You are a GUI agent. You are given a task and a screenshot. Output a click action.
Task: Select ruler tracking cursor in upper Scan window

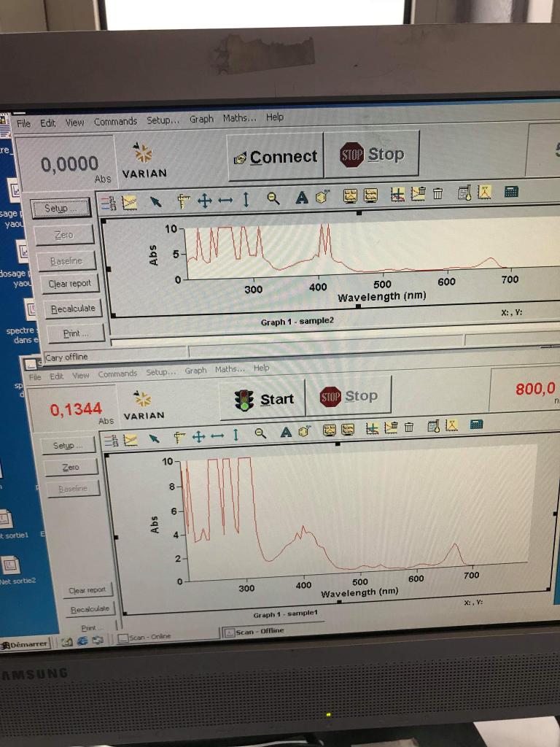tap(183, 201)
